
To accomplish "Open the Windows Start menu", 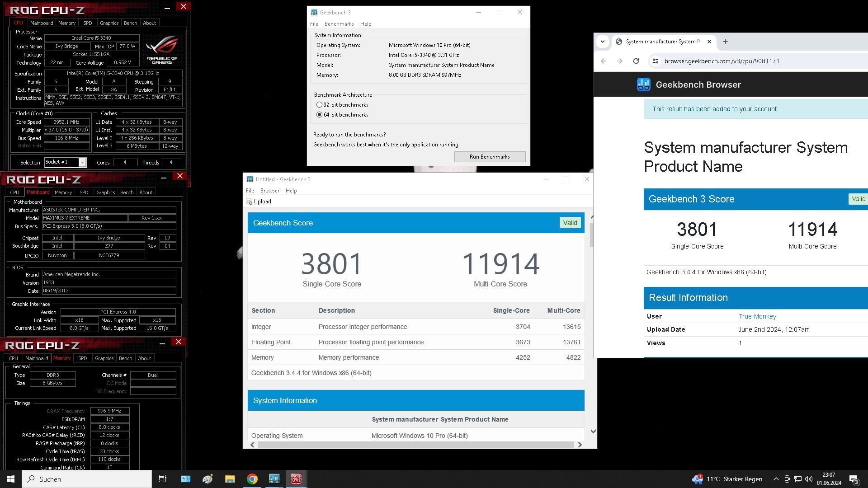I will [x=11, y=479].
